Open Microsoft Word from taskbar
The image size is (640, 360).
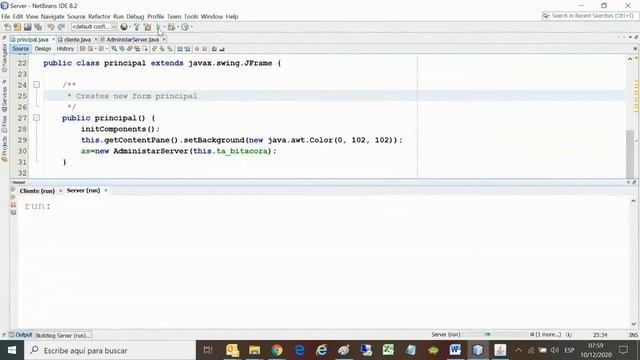coord(455,350)
